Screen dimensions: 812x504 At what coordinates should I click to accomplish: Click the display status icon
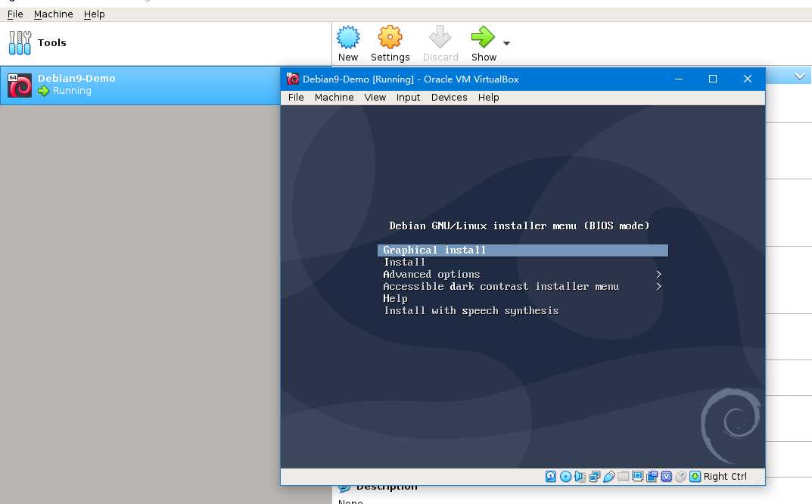[638, 477]
